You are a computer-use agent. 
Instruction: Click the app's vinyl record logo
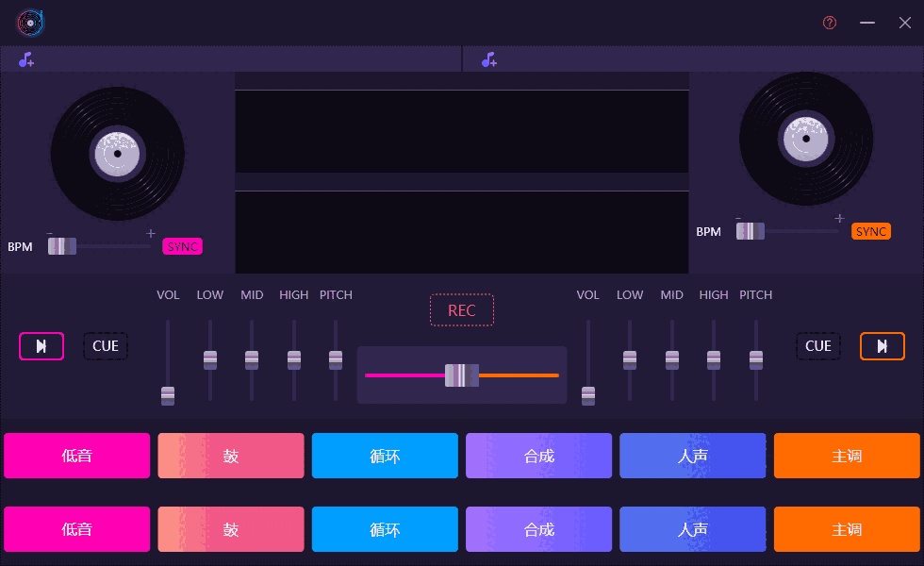(29, 23)
